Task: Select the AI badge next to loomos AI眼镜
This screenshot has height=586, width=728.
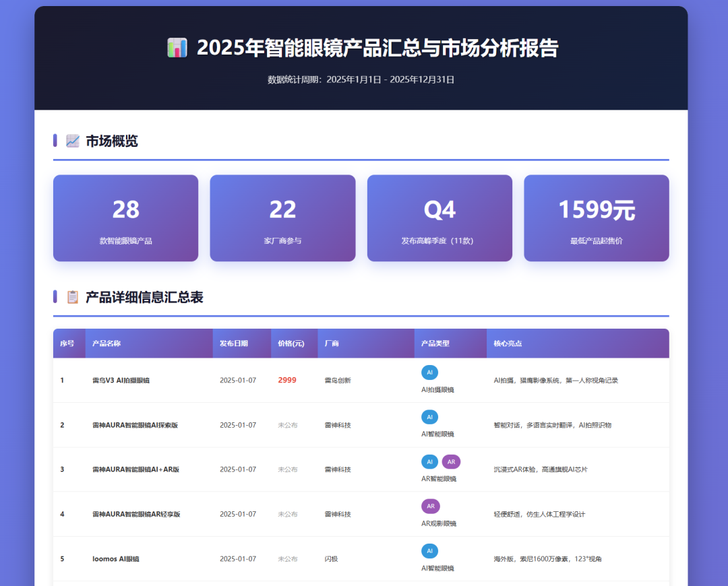Action: (429, 551)
